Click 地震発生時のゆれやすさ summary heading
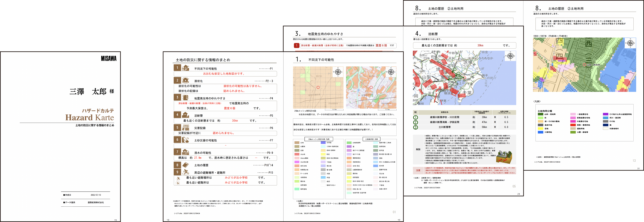 pyautogui.click(x=210, y=98)
